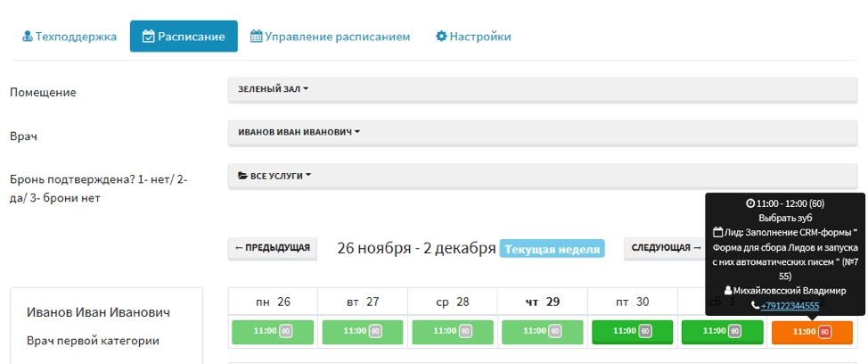Screen dimensions: 868x364
Task: Expand the Зеленый зал room dropdown
Action: pyautogui.click(x=273, y=89)
